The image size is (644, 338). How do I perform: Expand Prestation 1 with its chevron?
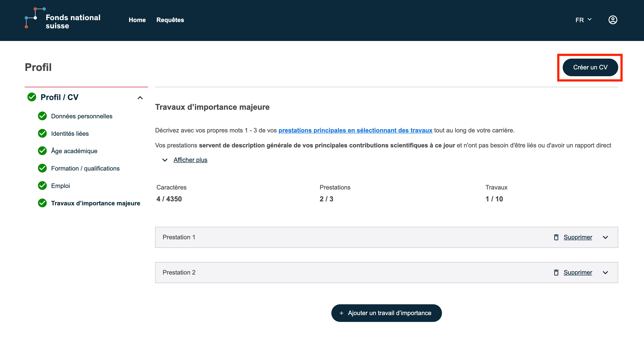click(605, 237)
